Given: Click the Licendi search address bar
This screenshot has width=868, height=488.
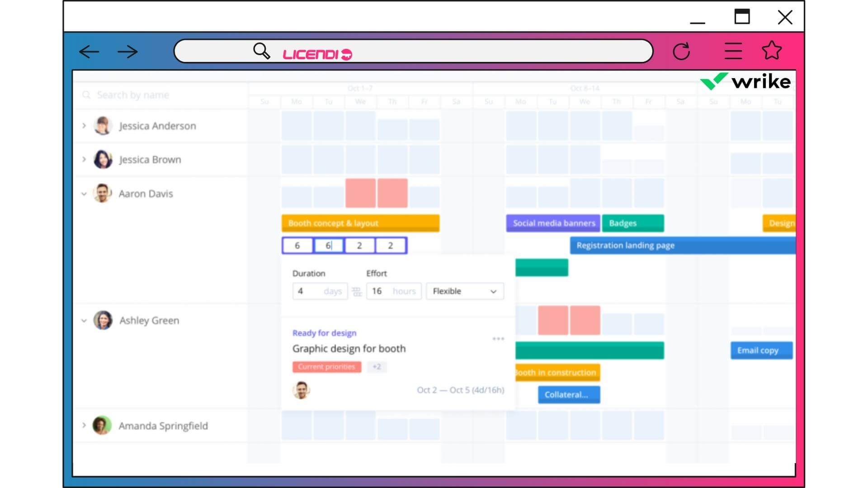Looking at the screenshot, I should [x=414, y=51].
